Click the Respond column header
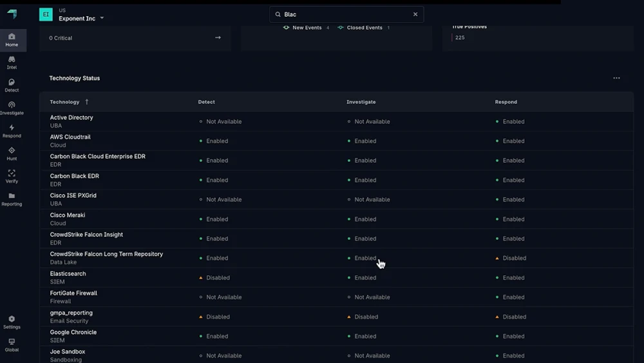 click(506, 102)
